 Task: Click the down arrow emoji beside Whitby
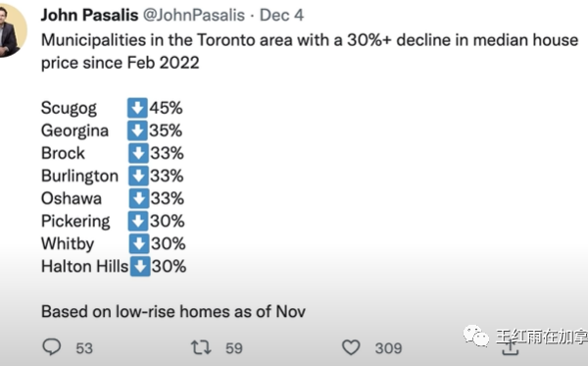pos(139,243)
